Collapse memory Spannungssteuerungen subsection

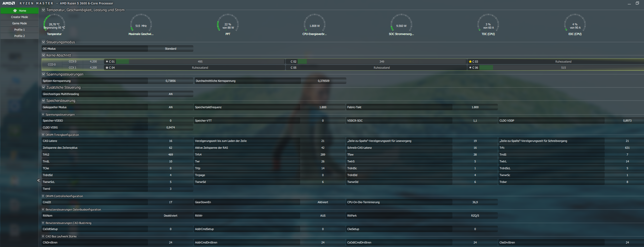point(43,115)
